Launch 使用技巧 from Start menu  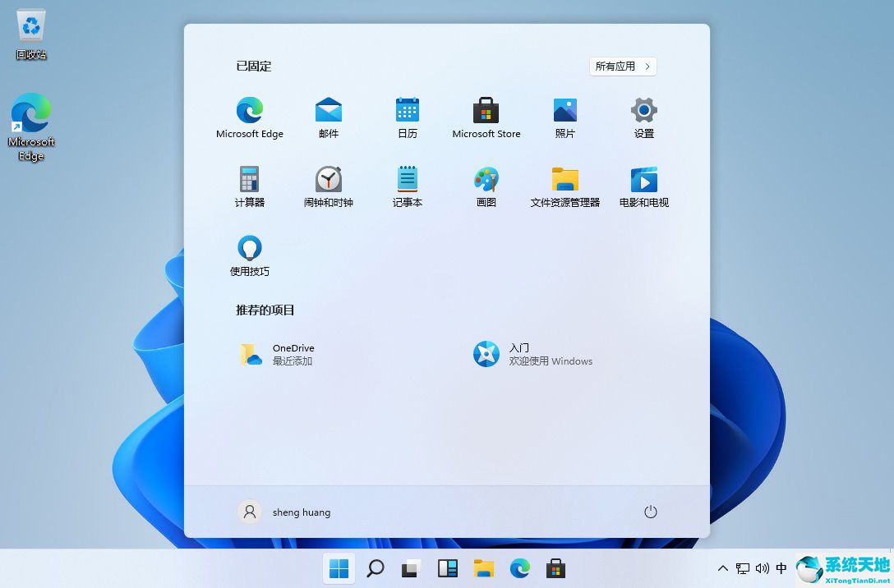coord(249,255)
